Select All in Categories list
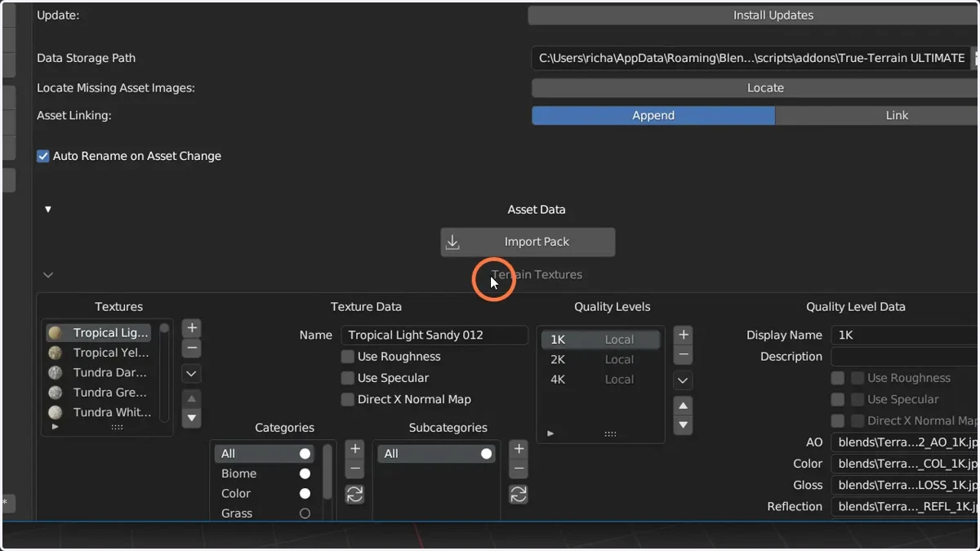The width and height of the screenshot is (980, 551). [265, 454]
